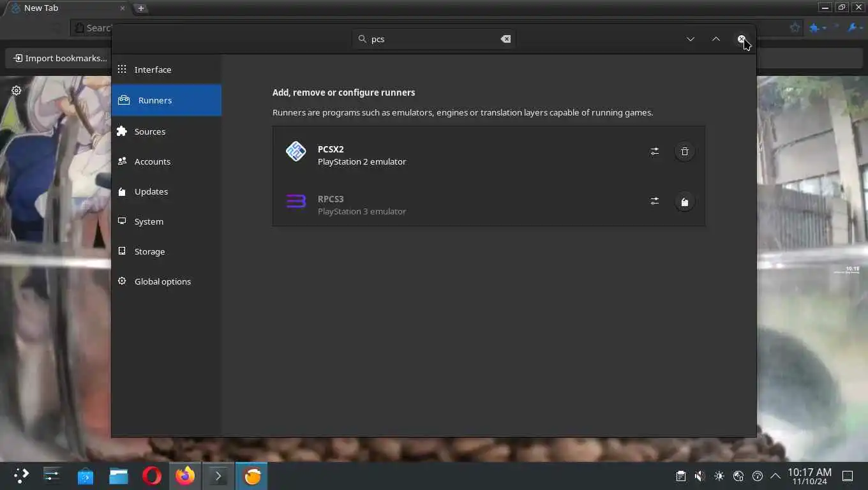Open the brightness tray icon
The width and height of the screenshot is (868, 490).
point(719,476)
